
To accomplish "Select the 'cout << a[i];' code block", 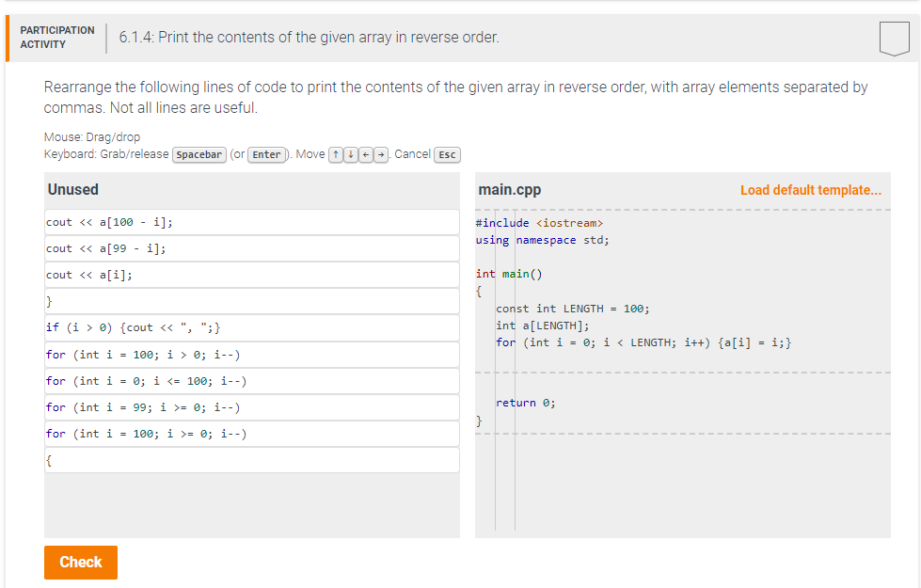I will click(x=252, y=275).
